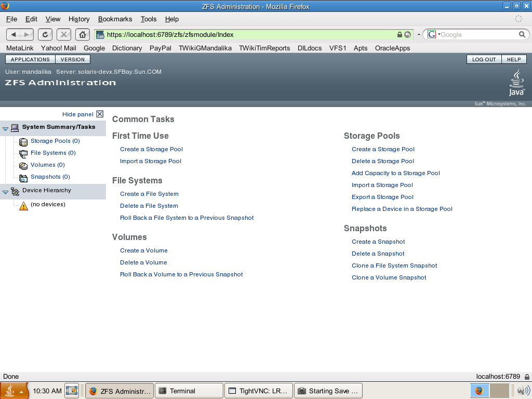Click the Storage Pools database icon
The width and height of the screenshot is (532, 399).
(x=23, y=142)
